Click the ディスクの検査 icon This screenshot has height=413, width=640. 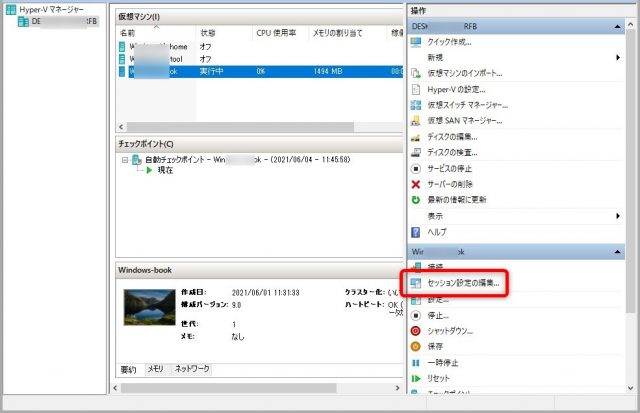tap(416, 153)
